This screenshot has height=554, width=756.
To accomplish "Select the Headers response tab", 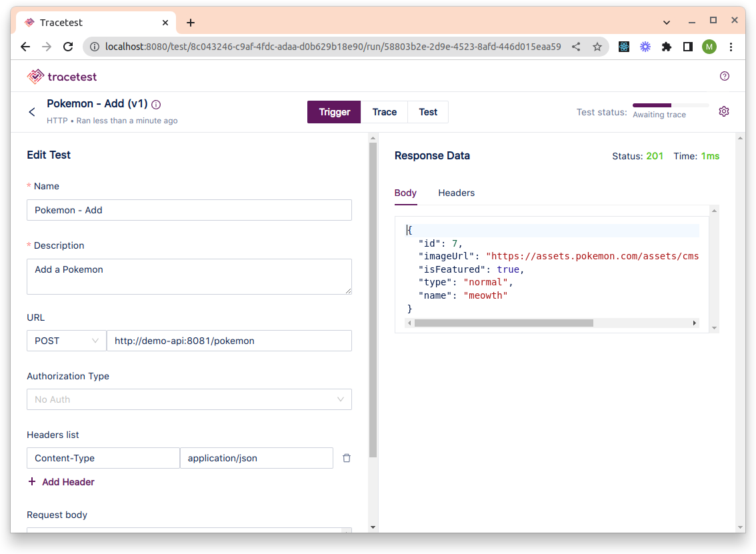I will [x=456, y=193].
